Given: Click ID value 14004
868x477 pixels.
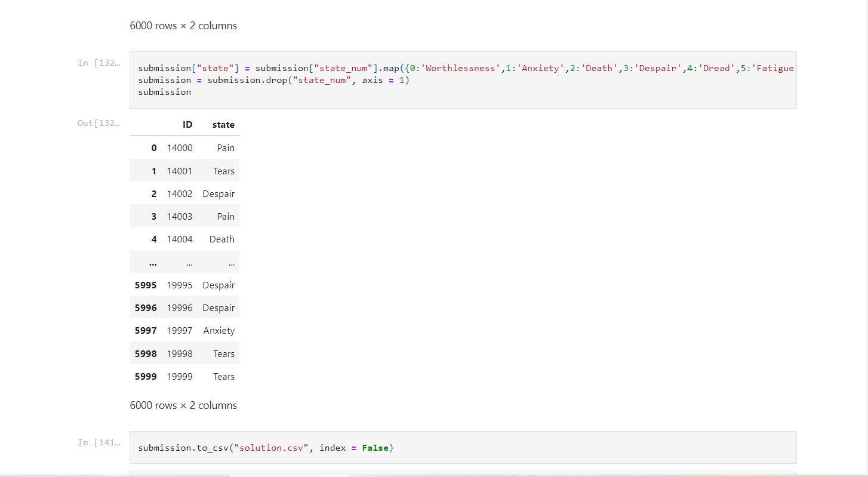Looking at the screenshot, I should click(180, 239).
